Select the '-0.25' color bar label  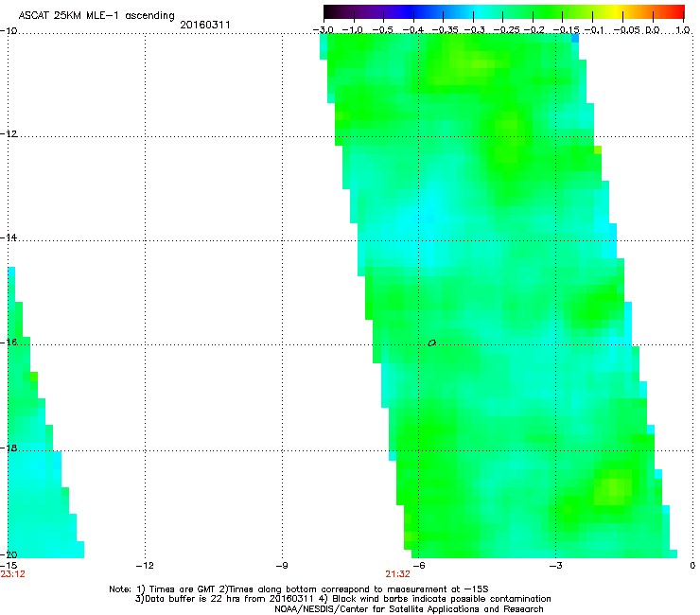[506, 30]
